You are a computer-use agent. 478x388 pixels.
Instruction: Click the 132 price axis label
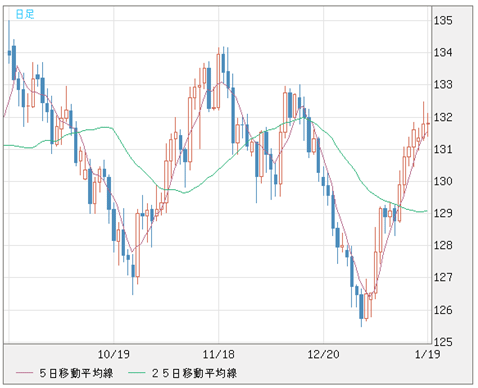tap(443, 117)
